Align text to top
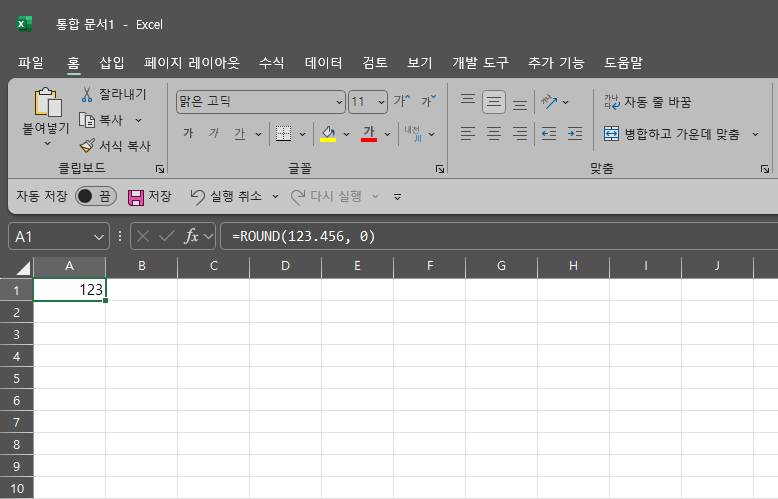The width and height of the screenshot is (778, 499). click(x=467, y=100)
